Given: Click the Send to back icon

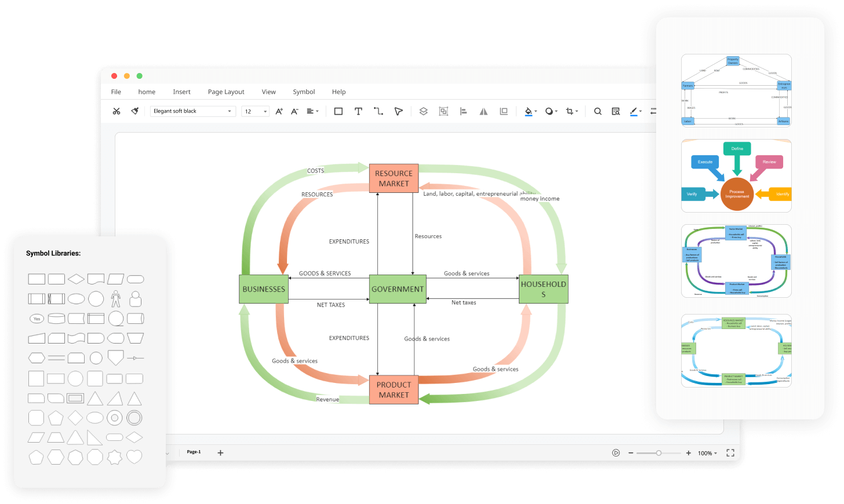Looking at the screenshot, I should (x=504, y=111).
